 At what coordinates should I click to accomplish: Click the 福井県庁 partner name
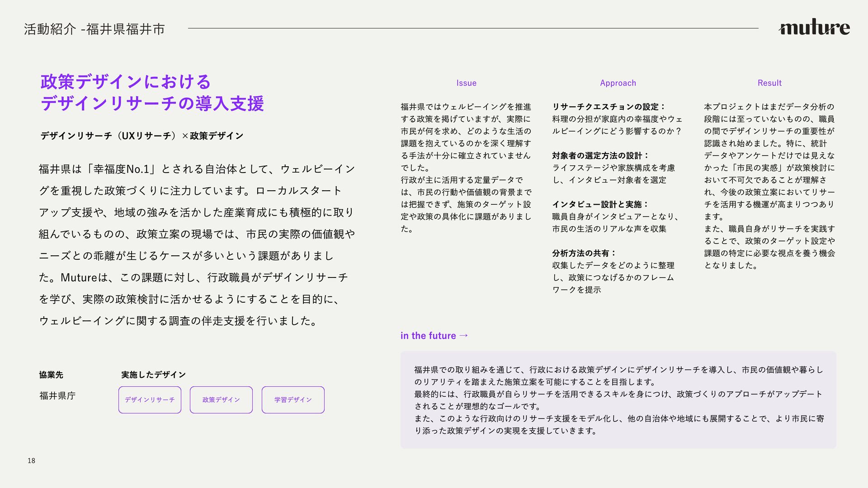click(57, 396)
